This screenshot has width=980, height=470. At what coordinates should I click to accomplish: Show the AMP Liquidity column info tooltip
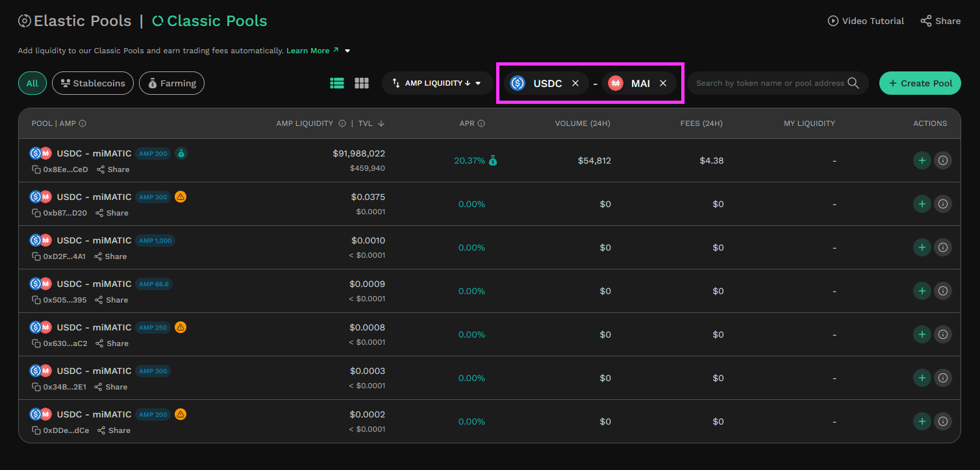[342, 123]
